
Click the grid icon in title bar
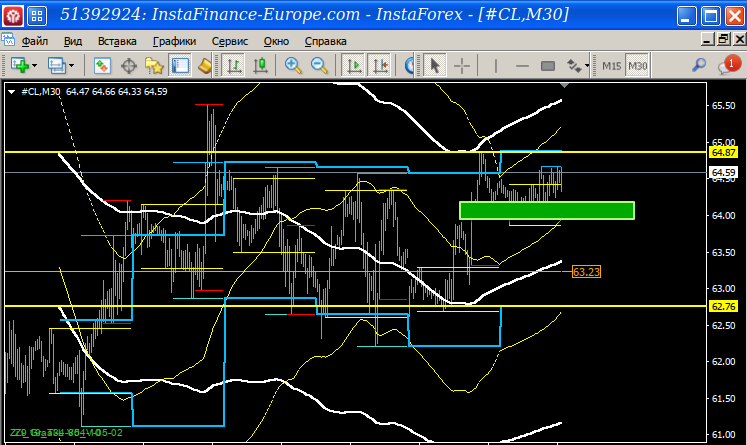coord(37,16)
